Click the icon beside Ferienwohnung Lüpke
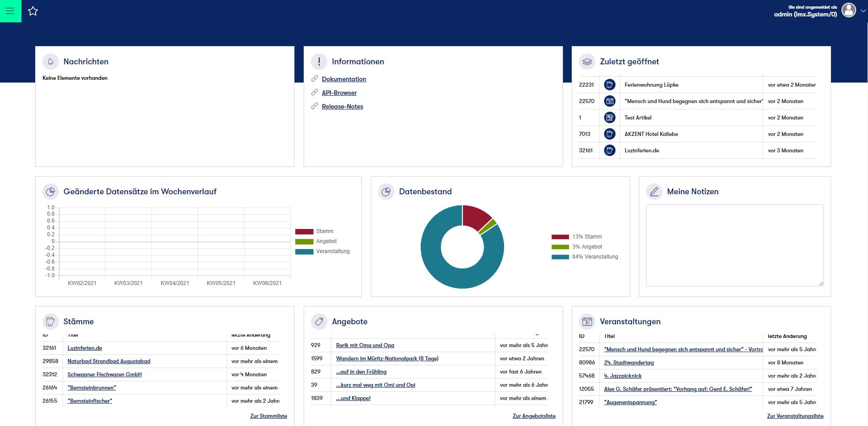The height and width of the screenshot is (426, 868). point(609,85)
